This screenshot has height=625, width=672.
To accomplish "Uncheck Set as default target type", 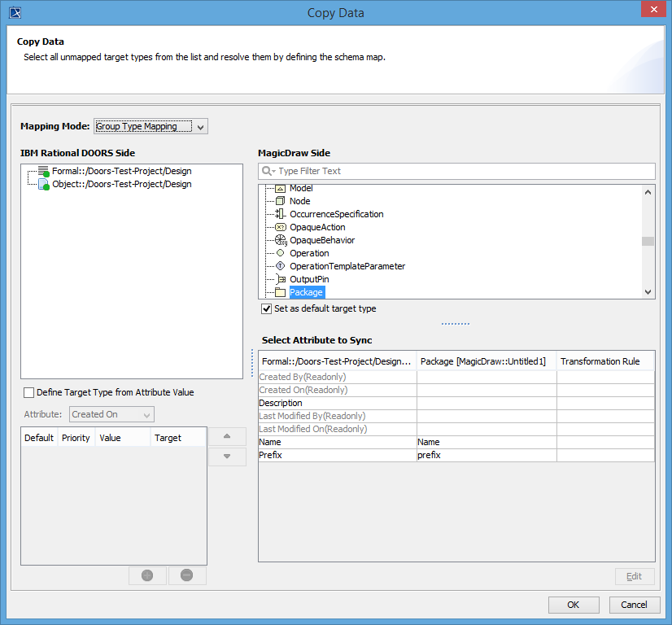I will tap(266, 309).
